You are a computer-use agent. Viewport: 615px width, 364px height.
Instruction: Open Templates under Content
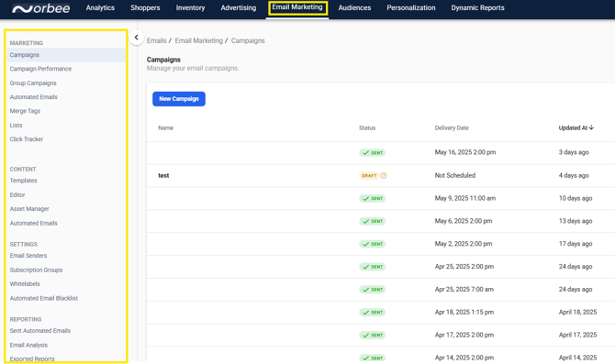24,181
